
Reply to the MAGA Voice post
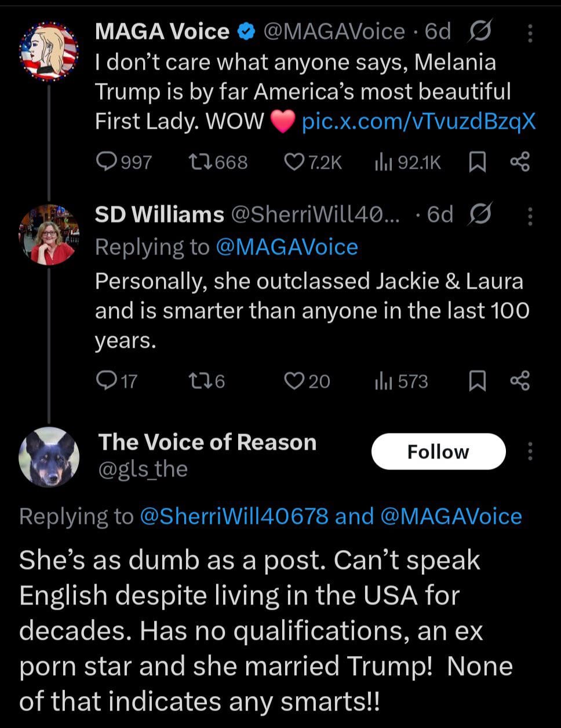coord(107,163)
